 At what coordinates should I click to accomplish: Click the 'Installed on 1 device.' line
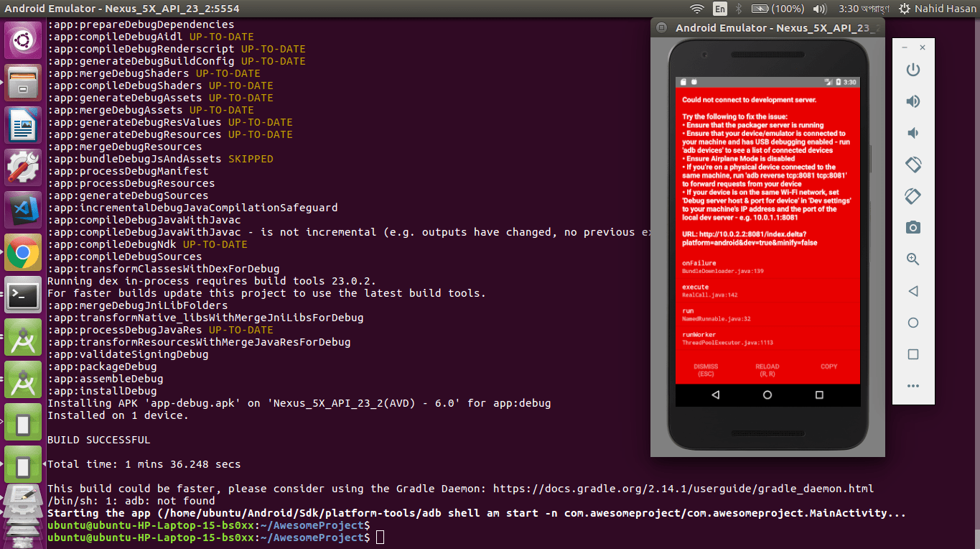[118, 415]
